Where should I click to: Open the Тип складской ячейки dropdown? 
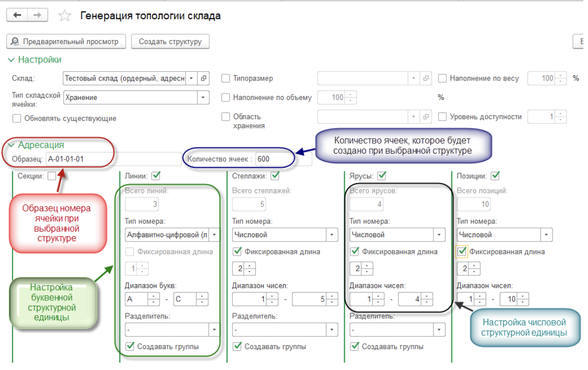point(203,97)
